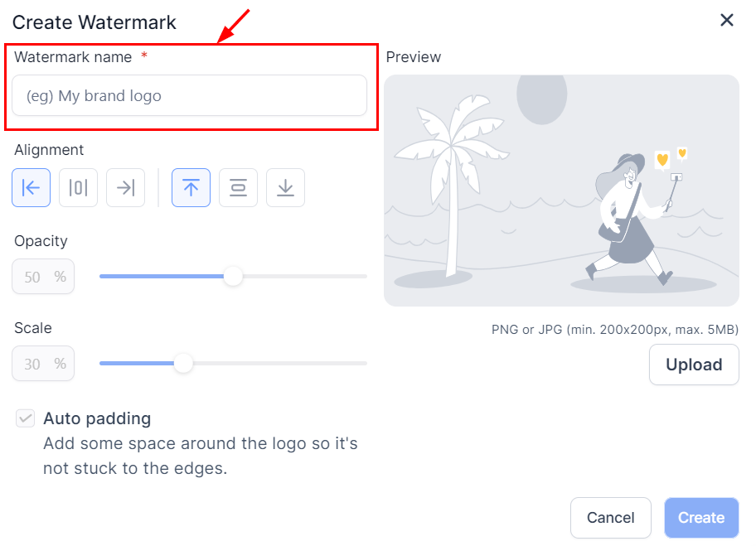756x546 pixels.
Task: Click the Opacity slider track right end
Action: click(361, 276)
